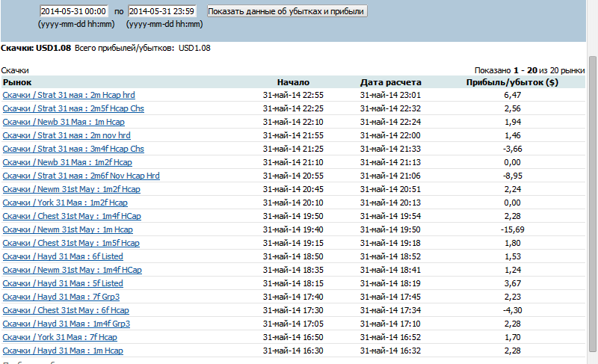This screenshot has width=598, height=364.
Task: Open Скачки / Chest 31st May : 6f Hcap
Action: click(66, 310)
